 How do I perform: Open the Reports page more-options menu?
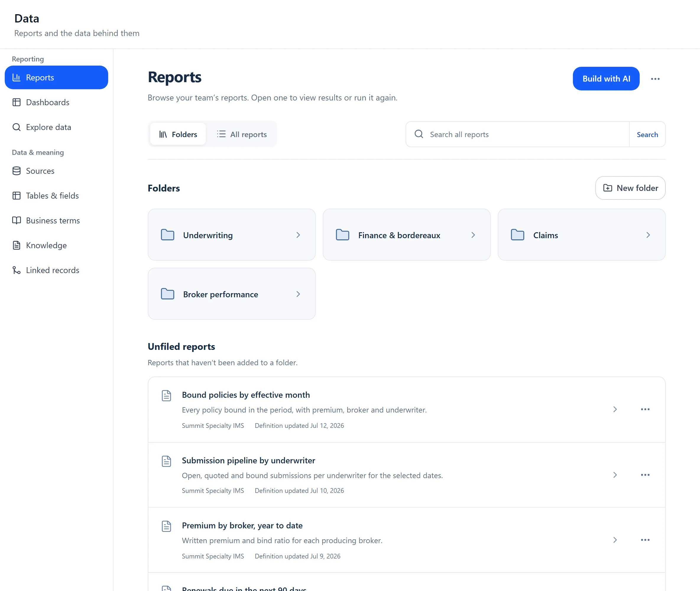click(x=655, y=79)
